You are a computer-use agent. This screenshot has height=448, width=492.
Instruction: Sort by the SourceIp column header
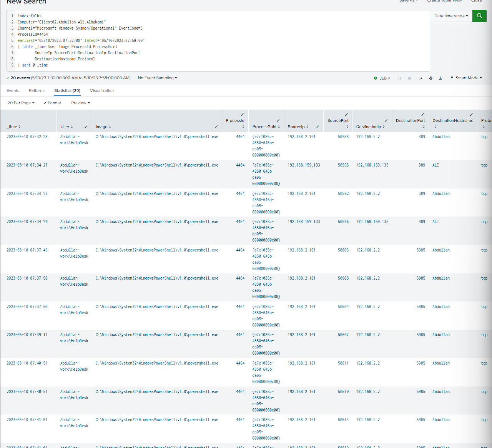tap(298, 127)
